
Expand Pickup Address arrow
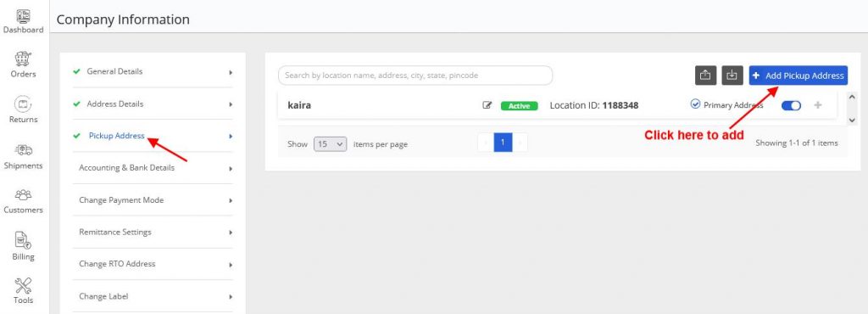click(231, 137)
